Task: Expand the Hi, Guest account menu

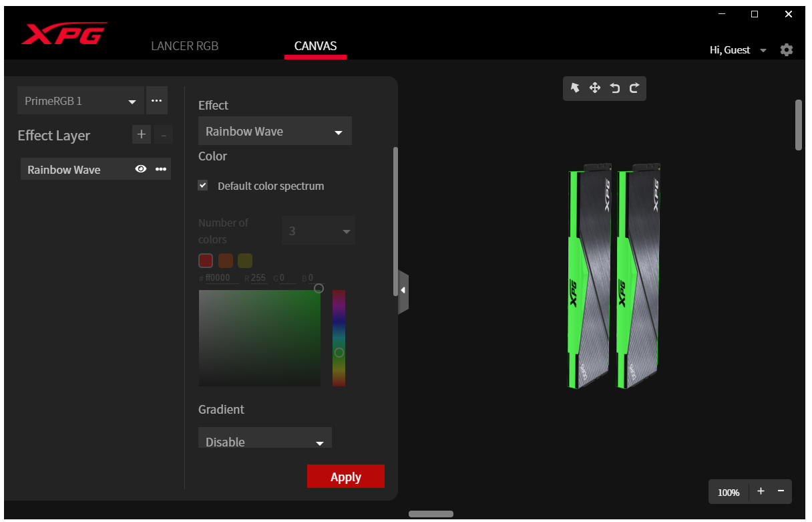Action: coord(738,50)
